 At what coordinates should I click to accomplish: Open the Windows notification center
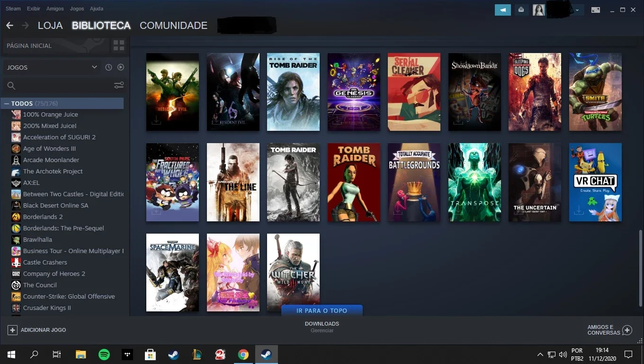coord(628,355)
